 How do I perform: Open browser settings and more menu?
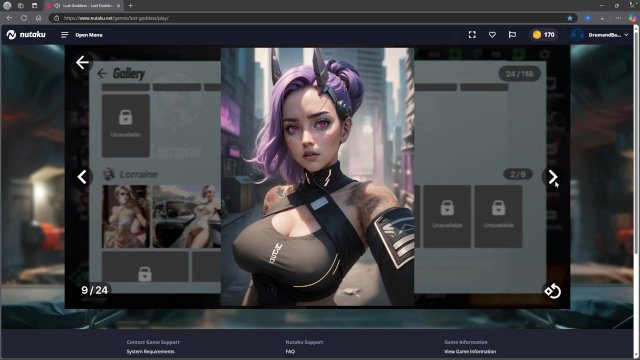coord(618,18)
